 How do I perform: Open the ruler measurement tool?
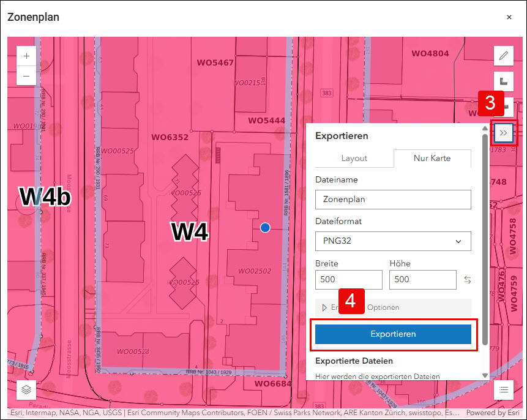coord(504,81)
